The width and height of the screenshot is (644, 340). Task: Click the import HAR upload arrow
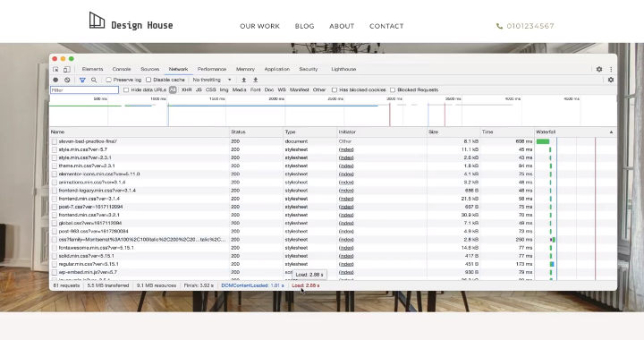[x=243, y=80]
